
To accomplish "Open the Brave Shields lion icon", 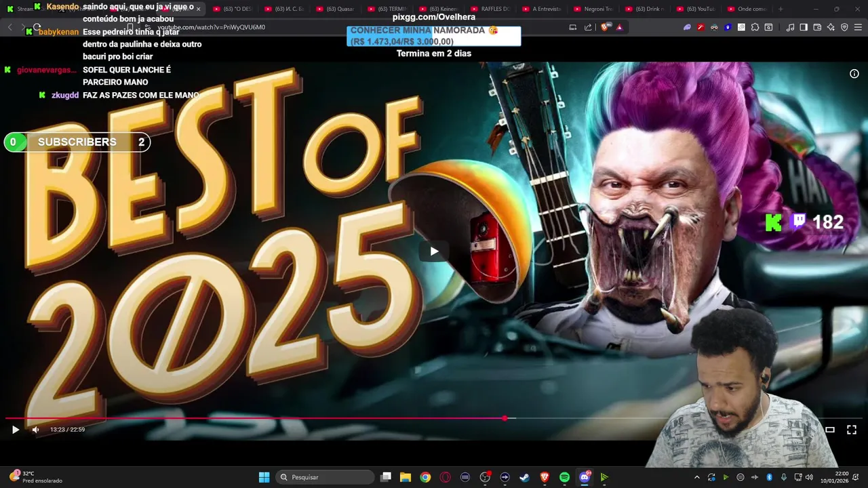I will (x=606, y=27).
